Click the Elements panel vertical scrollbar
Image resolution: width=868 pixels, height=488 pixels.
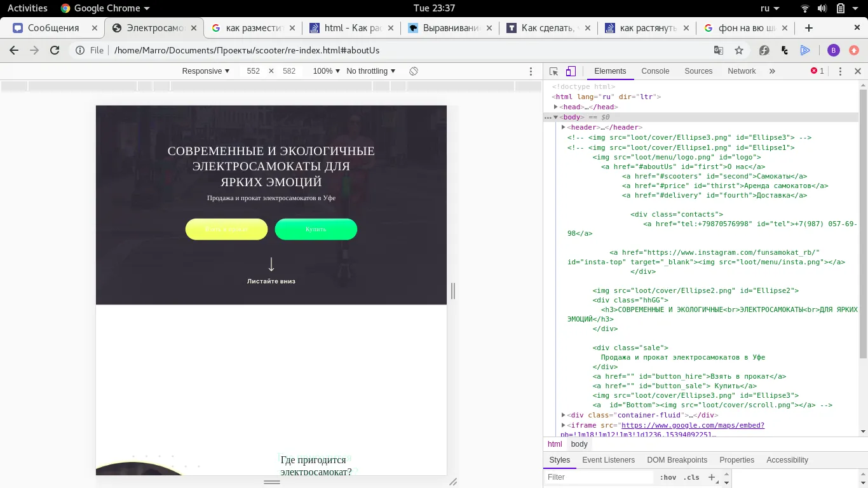pyautogui.click(x=863, y=222)
